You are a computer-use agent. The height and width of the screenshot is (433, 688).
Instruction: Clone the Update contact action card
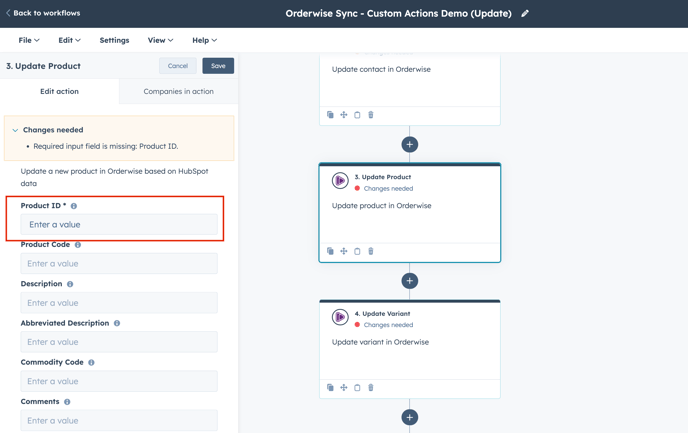pos(330,115)
